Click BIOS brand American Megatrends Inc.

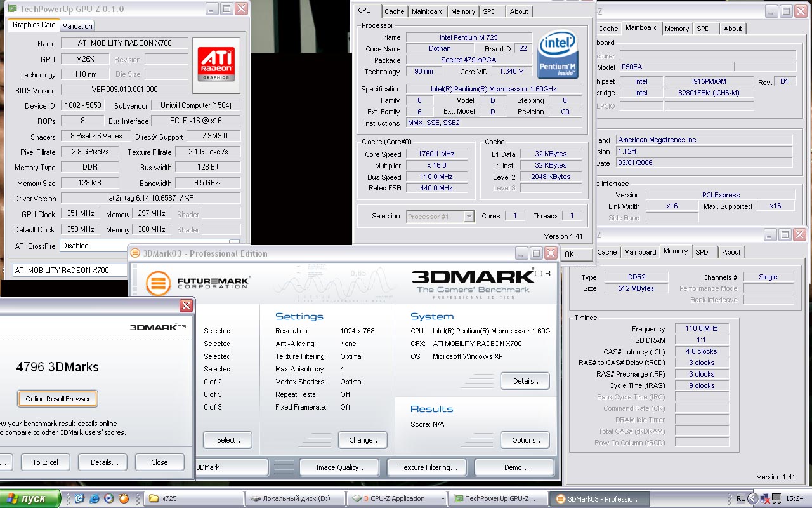click(704, 140)
